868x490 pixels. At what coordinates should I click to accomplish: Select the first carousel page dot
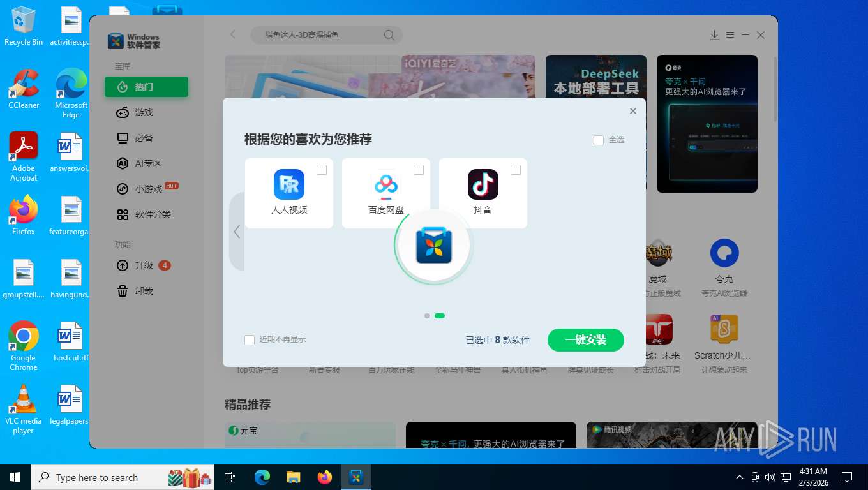pyautogui.click(x=427, y=316)
